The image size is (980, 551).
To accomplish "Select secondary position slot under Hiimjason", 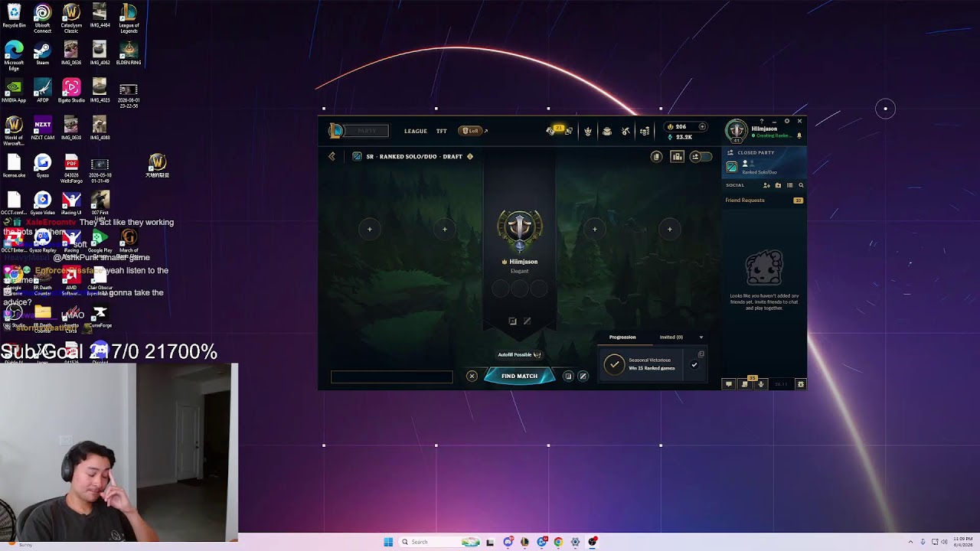I will 527,321.
